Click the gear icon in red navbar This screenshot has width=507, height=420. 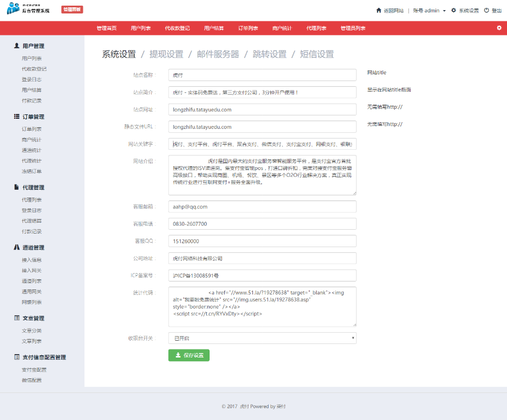[499, 28]
